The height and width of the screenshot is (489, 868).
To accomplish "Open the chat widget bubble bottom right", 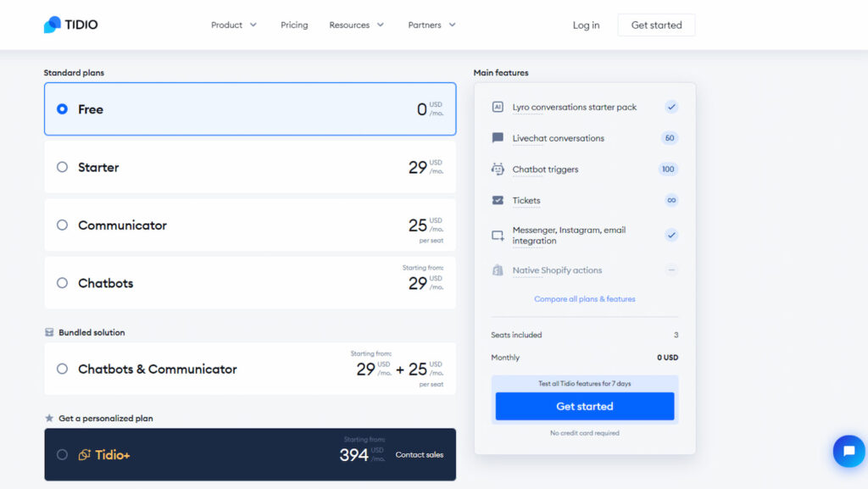I will [x=849, y=451].
